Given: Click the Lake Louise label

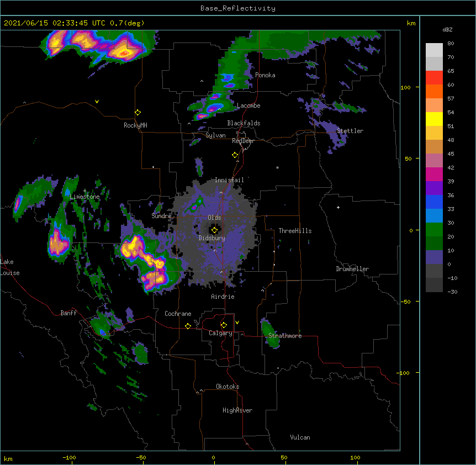Looking at the screenshot, I should 10,267.
